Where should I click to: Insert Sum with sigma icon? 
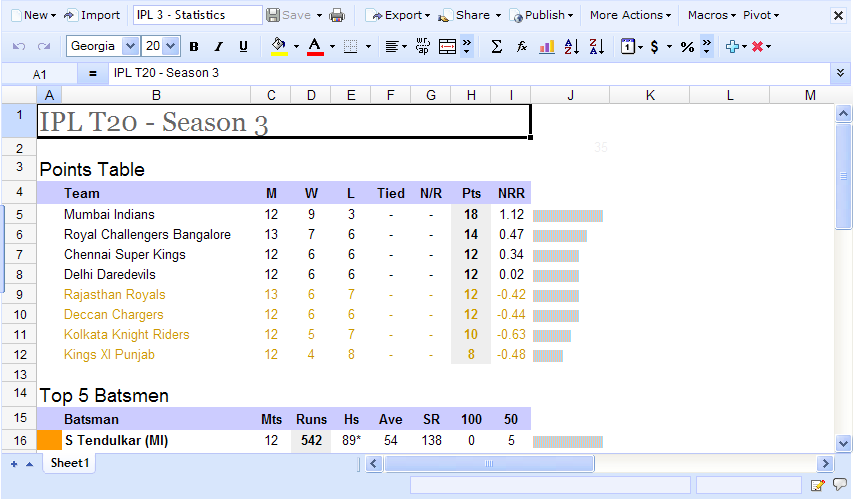pyautogui.click(x=496, y=47)
